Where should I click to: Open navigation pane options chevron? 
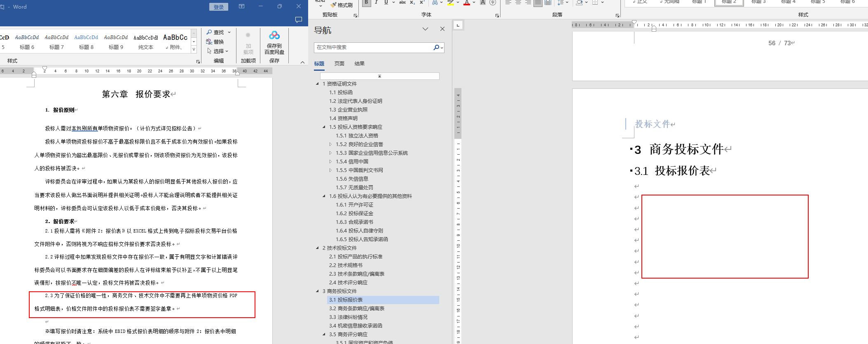click(425, 29)
